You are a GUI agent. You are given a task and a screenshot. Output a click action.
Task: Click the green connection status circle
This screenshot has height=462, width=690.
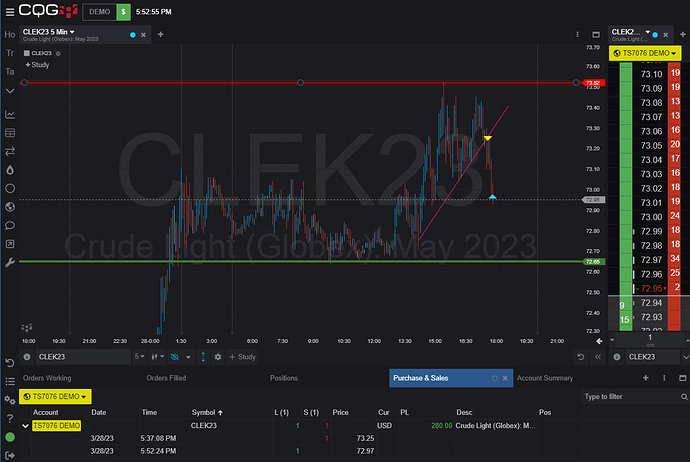10,437
